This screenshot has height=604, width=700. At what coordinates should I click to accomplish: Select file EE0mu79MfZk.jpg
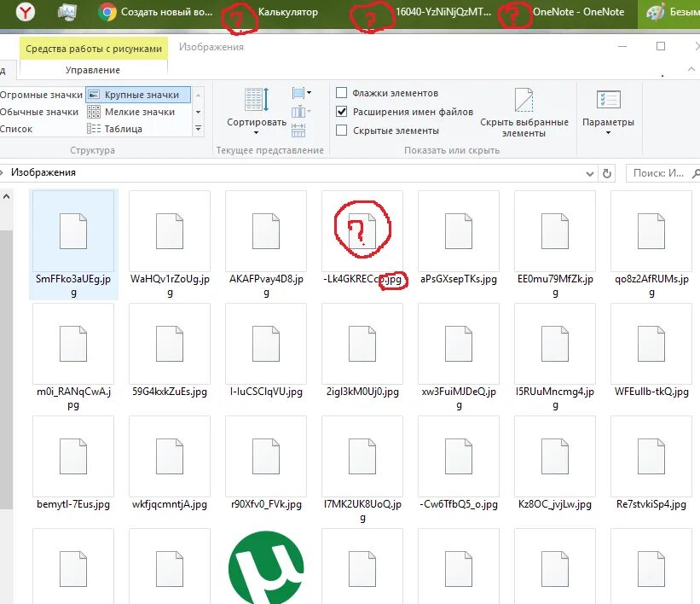pyautogui.click(x=555, y=244)
